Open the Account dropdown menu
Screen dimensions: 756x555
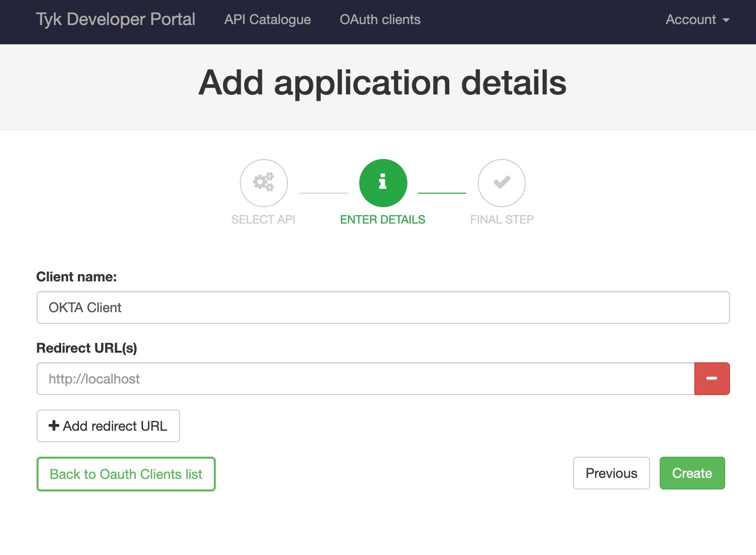697,20
